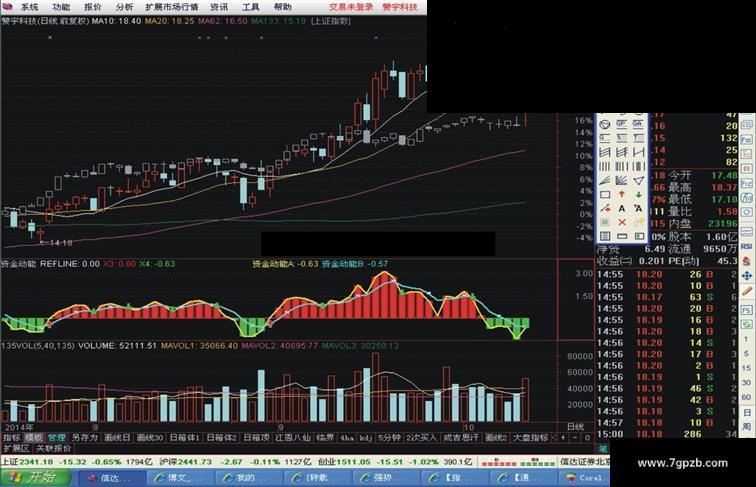Click the blue four-way move arrows icon
The height and width of the screenshot is (487, 756).
(747, 276)
